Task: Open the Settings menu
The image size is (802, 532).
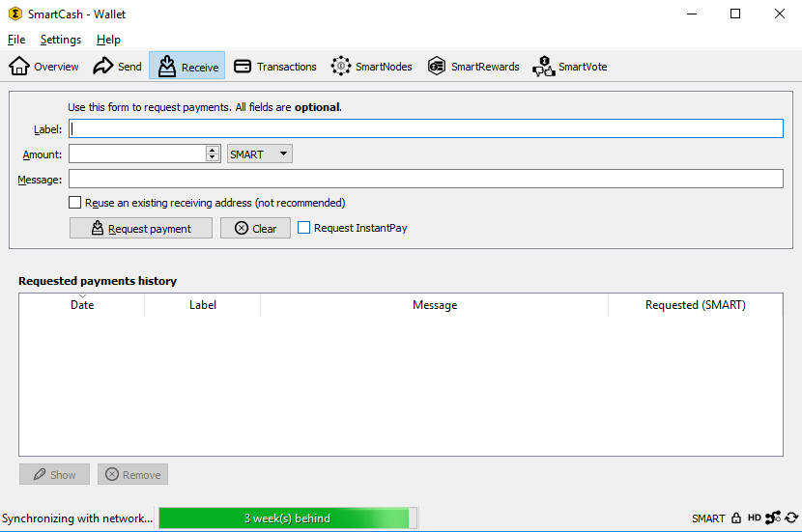Action: [60, 40]
